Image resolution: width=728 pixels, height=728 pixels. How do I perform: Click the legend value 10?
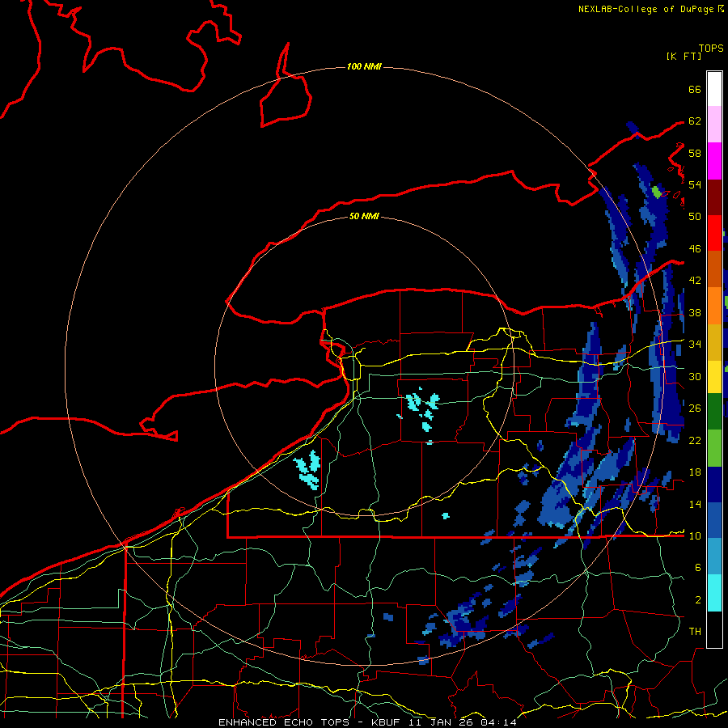point(695,535)
